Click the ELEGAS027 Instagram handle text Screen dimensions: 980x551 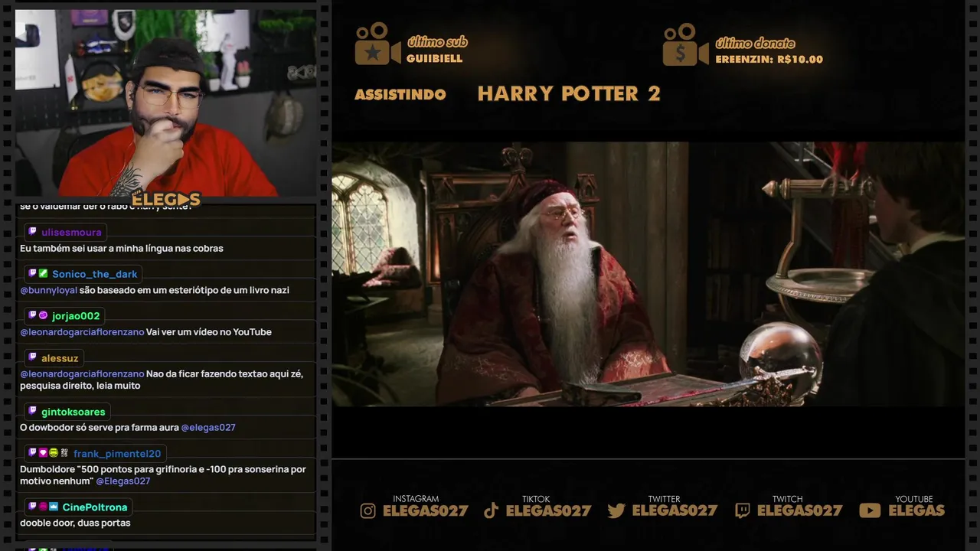coord(425,511)
